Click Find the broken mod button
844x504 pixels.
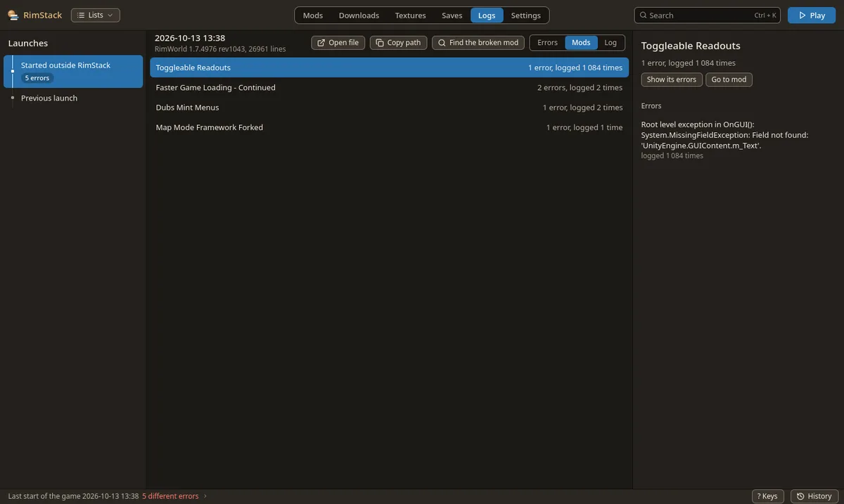coord(478,43)
